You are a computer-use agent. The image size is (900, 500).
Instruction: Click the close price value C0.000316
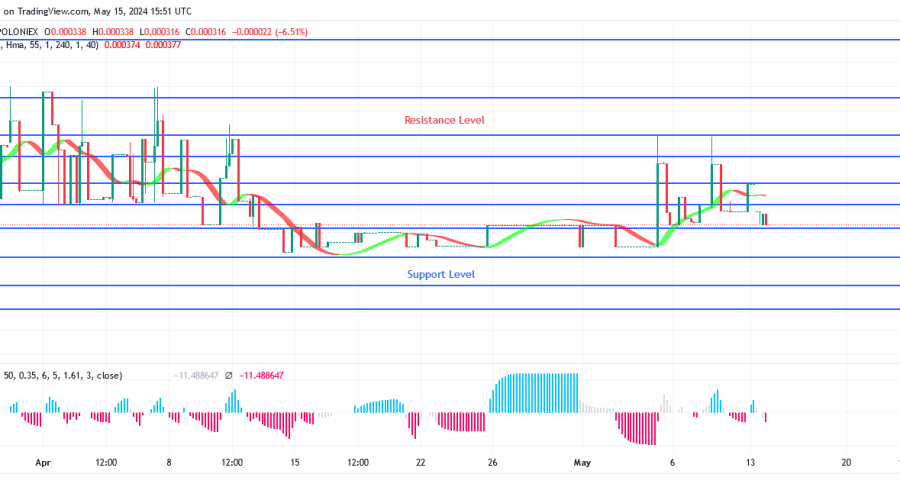tap(205, 32)
